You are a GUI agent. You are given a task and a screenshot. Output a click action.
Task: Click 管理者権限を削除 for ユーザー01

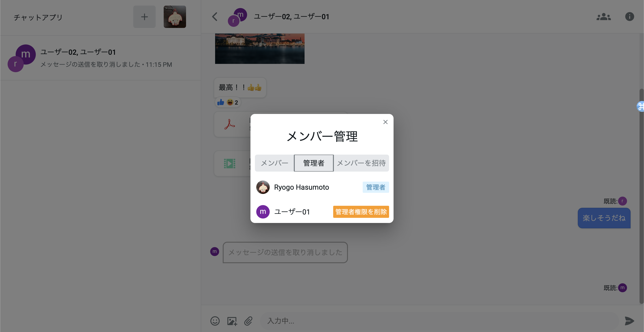tap(361, 212)
